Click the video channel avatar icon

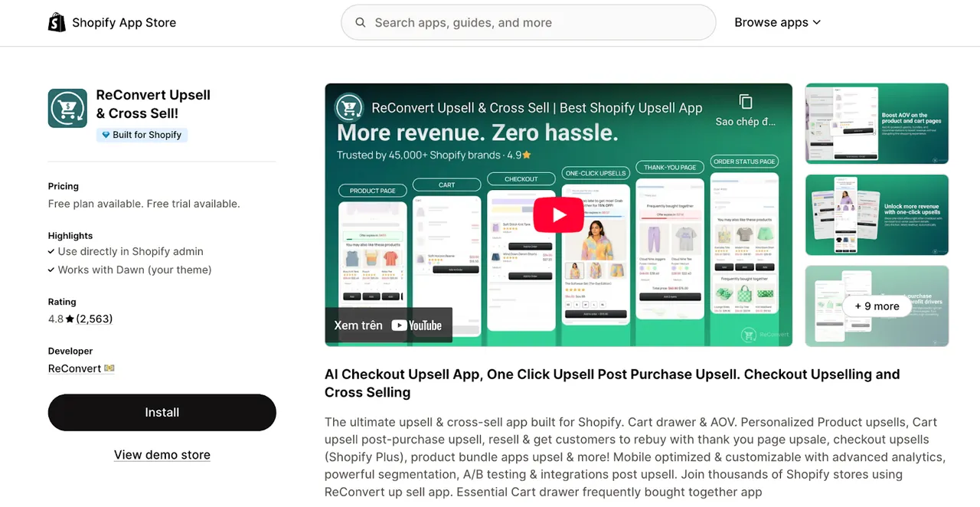tap(349, 108)
